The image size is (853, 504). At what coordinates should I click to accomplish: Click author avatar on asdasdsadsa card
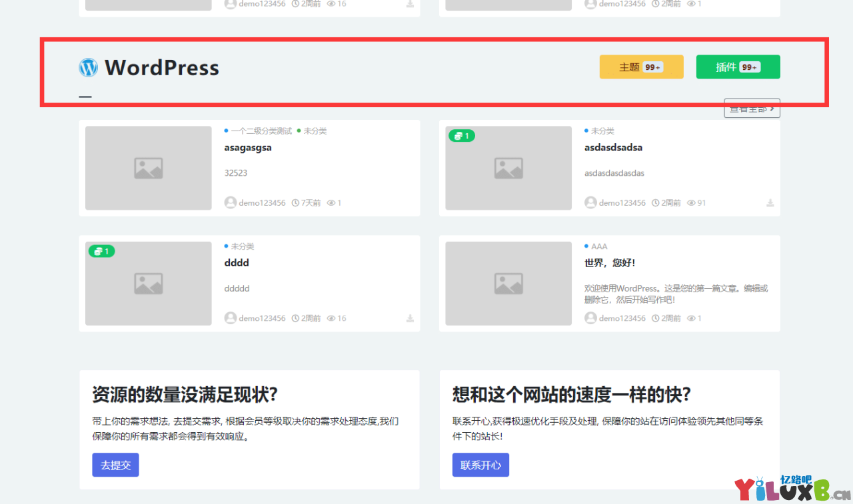tap(590, 202)
